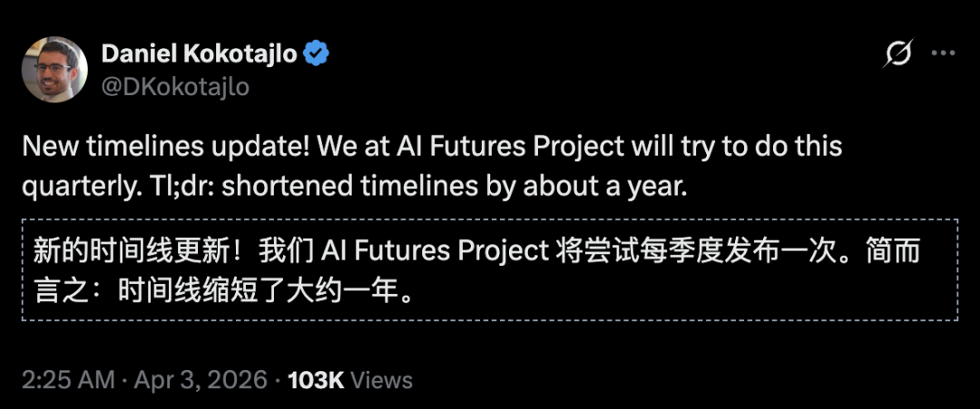
Task: Click the blue verified checkmark badge
Action: [316, 54]
